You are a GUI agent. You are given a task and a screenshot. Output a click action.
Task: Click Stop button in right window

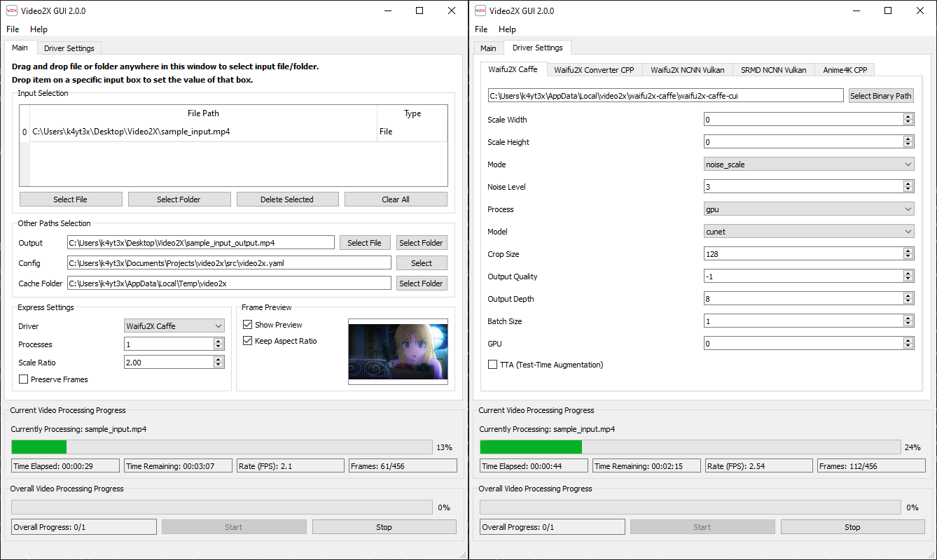tap(852, 527)
